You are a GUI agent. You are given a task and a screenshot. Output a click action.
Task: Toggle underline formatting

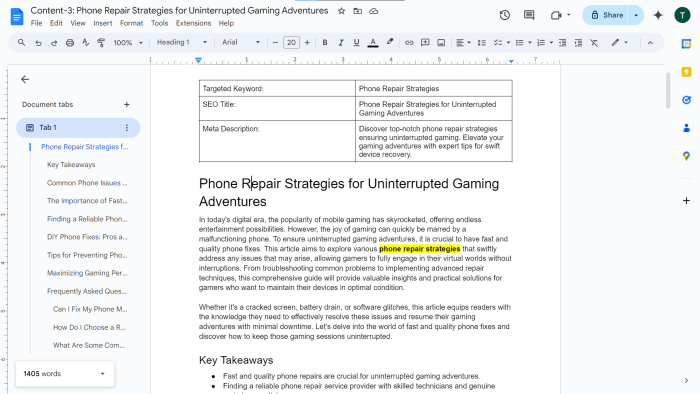pyautogui.click(x=356, y=42)
